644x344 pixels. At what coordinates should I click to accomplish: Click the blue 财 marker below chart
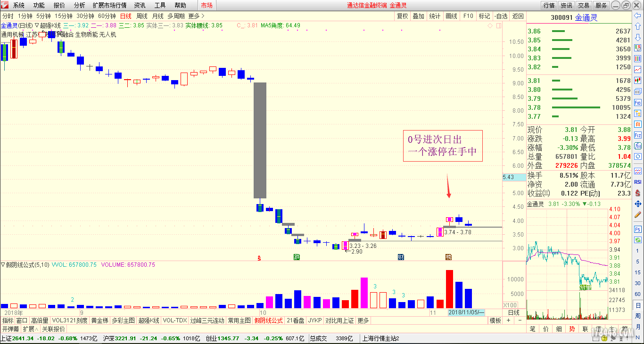pos(400,257)
